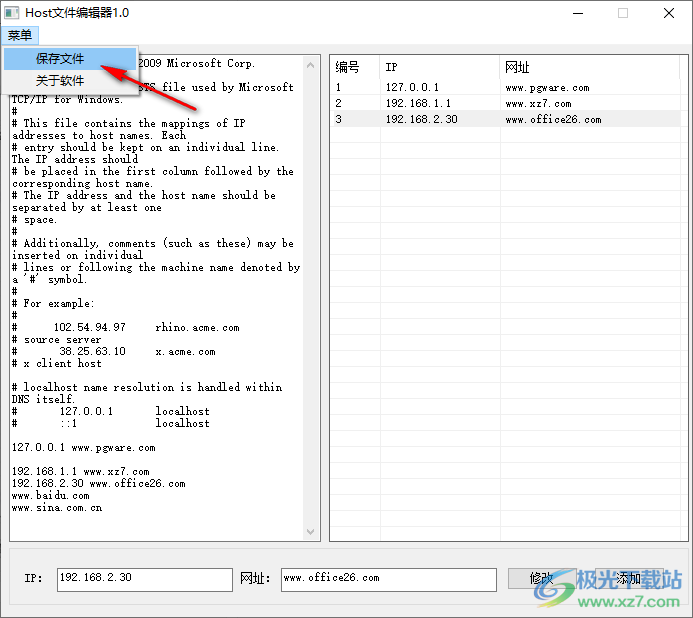
Task: Click the text area scrollbar up arrow
Action: pyautogui.click(x=311, y=63)
